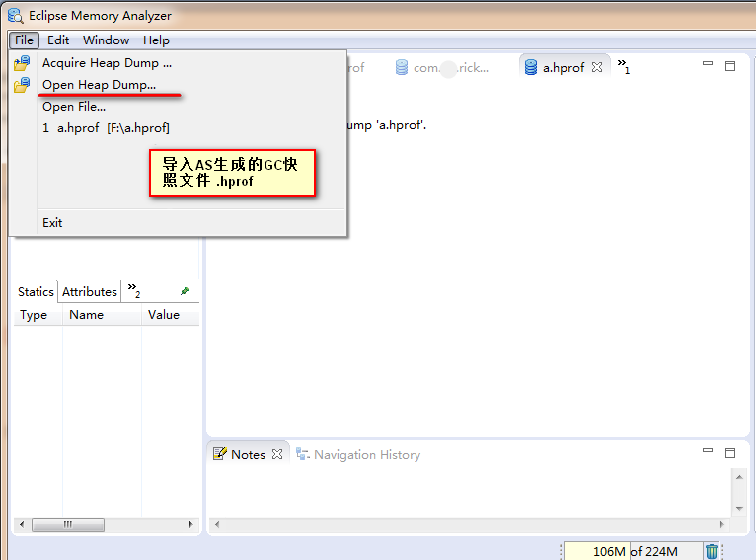Click Notes horizontal scrollbar right arrow
Image resolution: width=756 pixels, height=560 pixels.
(722, 524)
